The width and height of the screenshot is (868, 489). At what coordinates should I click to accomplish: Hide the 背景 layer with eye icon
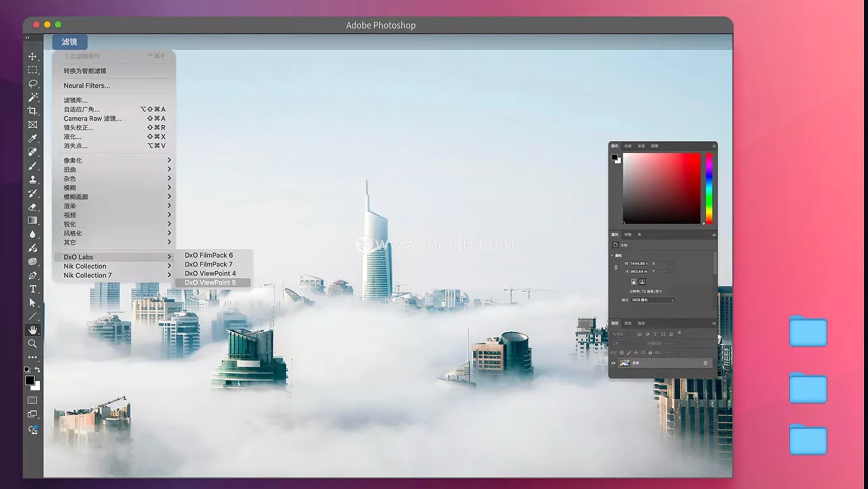coord(613,363)
